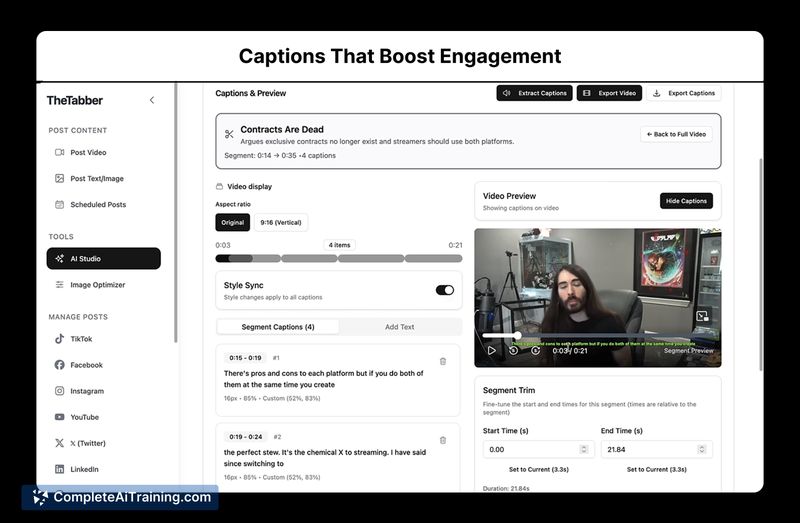800x523 pixels.
Task: Click the Export Video button
Action: coord(609,93)
